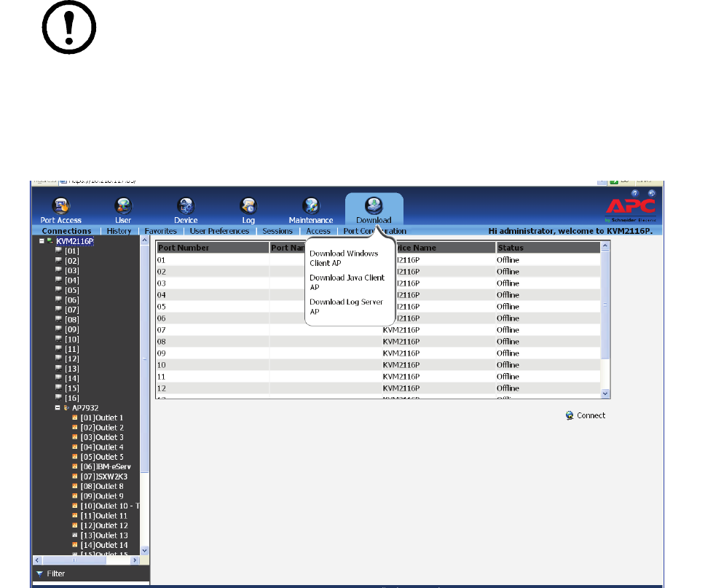The height and width of the screenshot is (588, 705).
Task: Choose Download Java Client AP
Action: 347,283
